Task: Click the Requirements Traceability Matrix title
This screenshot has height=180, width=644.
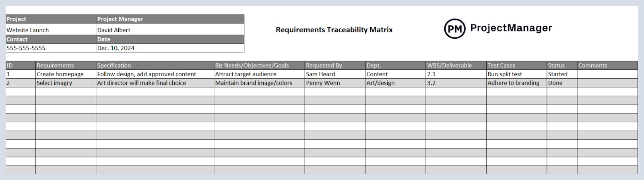Action: tap(334, 30)
